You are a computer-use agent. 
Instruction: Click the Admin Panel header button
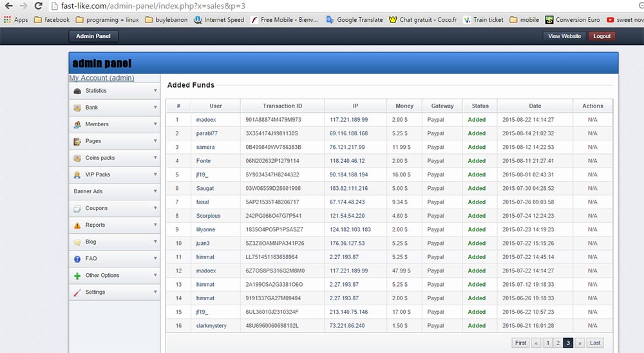coord(93,36)
